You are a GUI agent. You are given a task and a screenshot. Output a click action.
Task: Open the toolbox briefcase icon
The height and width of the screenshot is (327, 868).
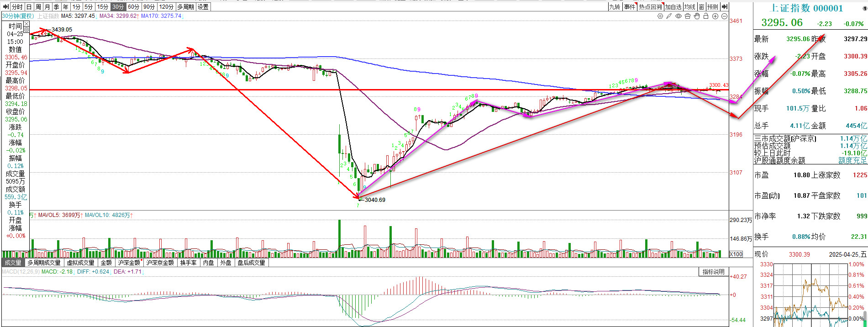point(688,16)
